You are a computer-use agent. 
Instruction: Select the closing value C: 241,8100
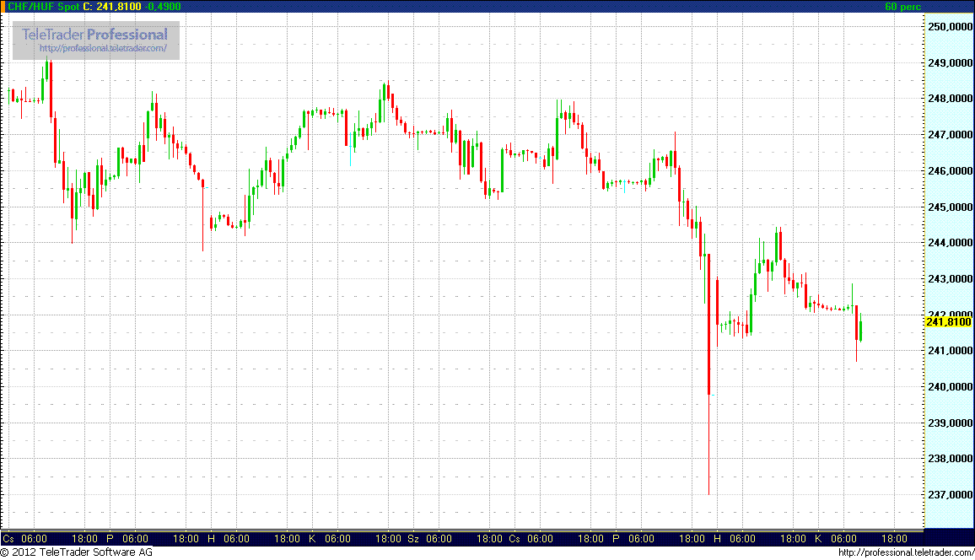pyautogui.click(x=112, y=6)
